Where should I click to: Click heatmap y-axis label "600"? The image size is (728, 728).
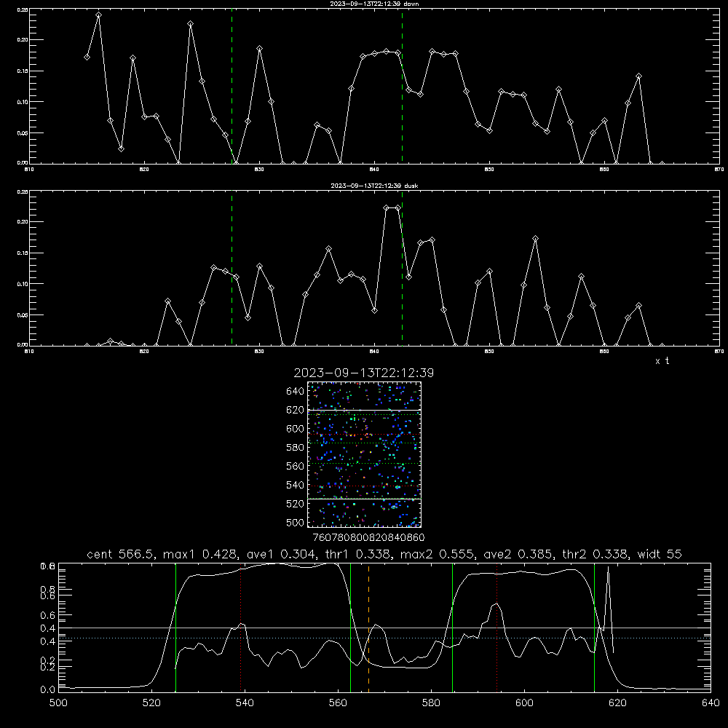pyautogui.click(x=296, y=429)
